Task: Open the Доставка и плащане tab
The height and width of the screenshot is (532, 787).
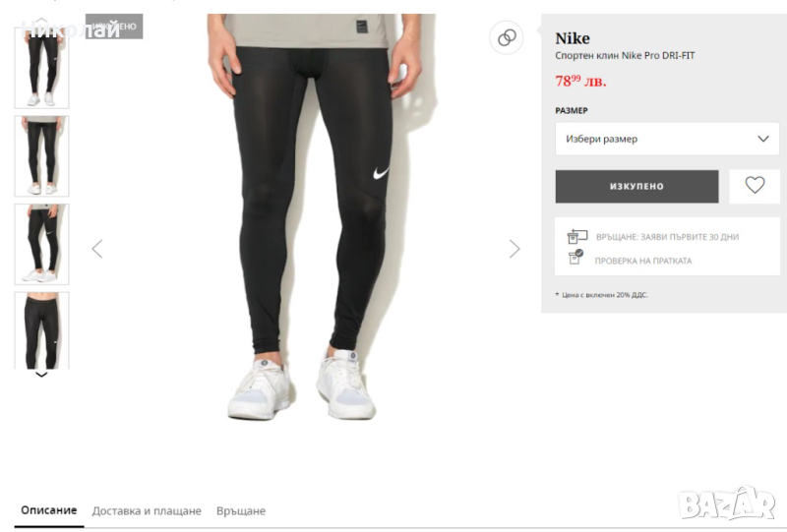Action: [x=147, y=511]
